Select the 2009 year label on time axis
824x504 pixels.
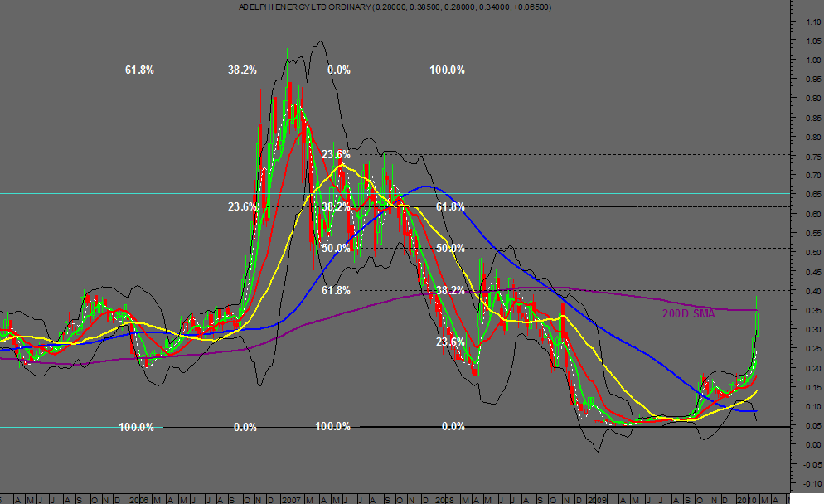(x=597, y=499)
